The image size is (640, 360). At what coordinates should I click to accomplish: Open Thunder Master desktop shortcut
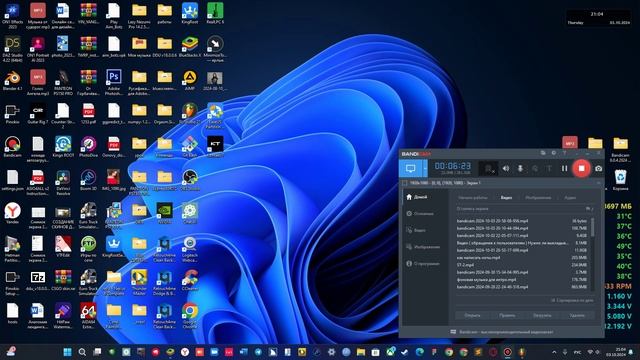coord(139,282)
